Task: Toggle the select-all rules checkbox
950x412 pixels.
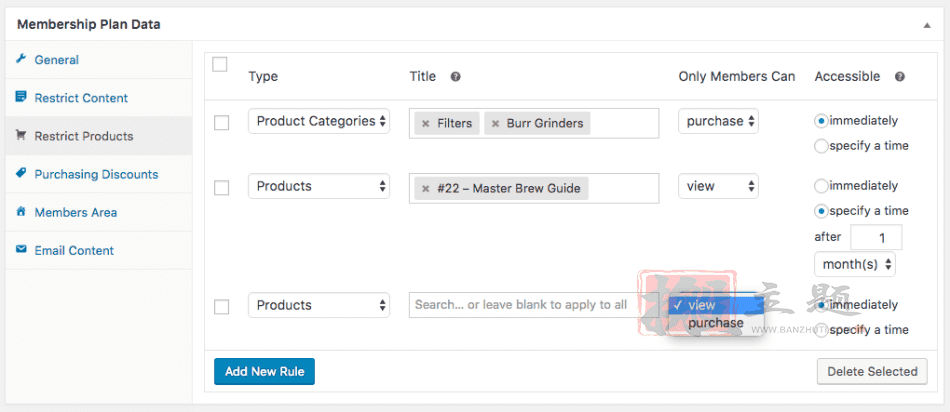Action: (x=219, y=64)
